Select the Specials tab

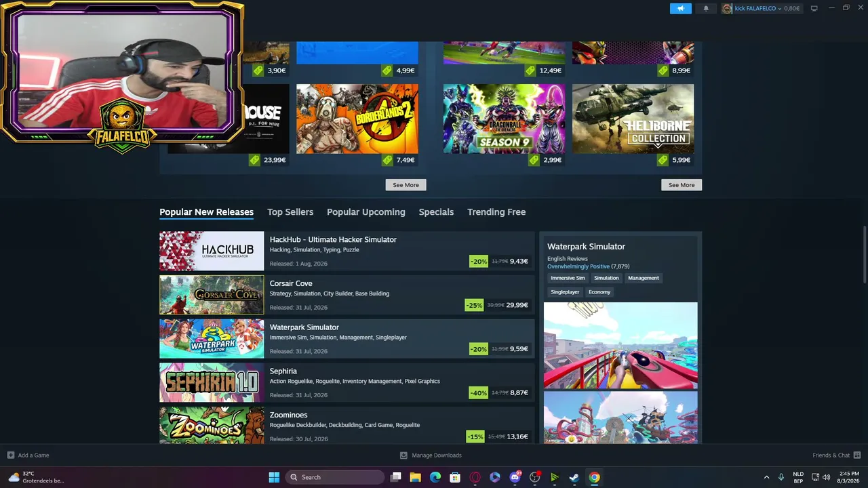(436, 212)
